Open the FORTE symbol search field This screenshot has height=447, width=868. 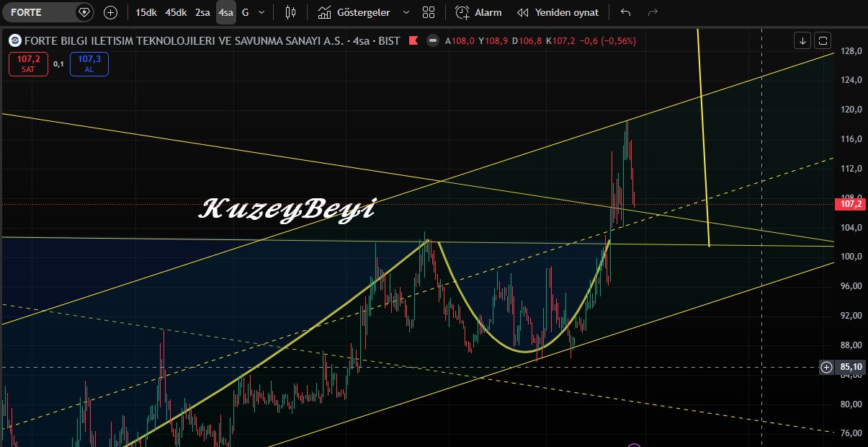(48, 12)
